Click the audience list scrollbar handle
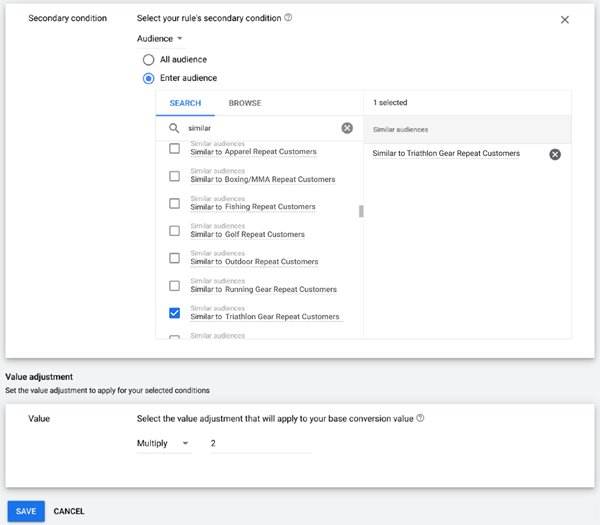Image resolution: width=600 pixels, height=525 pixels. pos(361,211)
